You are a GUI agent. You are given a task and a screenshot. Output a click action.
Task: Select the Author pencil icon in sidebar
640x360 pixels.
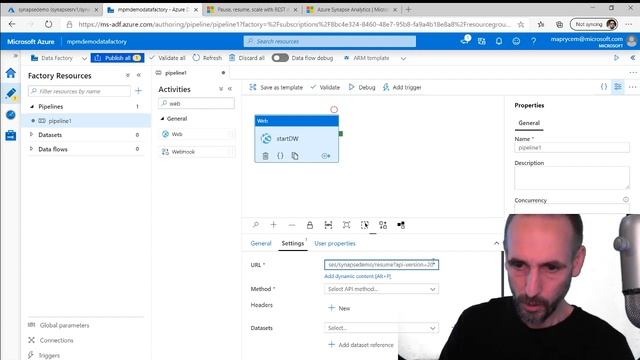[11, 93]
